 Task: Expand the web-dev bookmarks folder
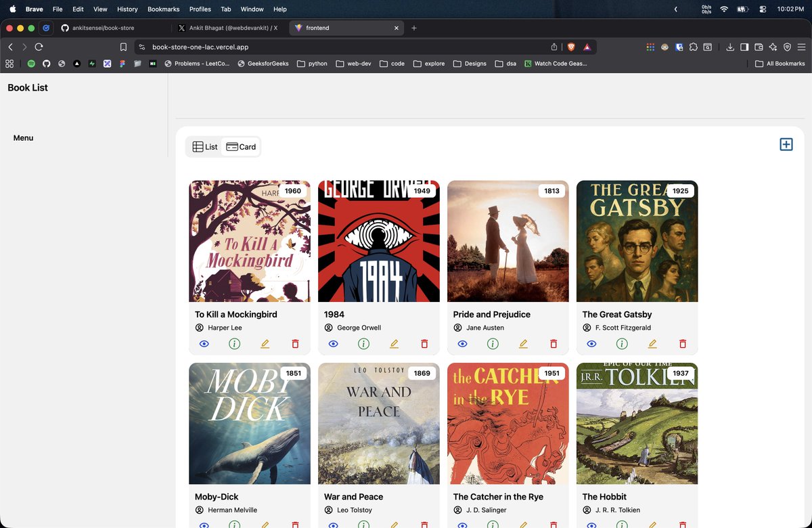click(x=353, y=64)
